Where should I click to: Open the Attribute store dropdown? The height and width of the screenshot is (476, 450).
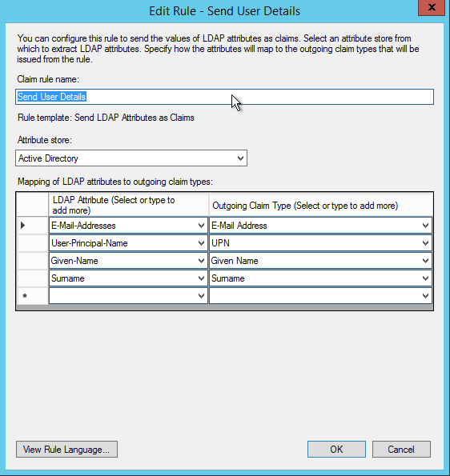[131, 158]
